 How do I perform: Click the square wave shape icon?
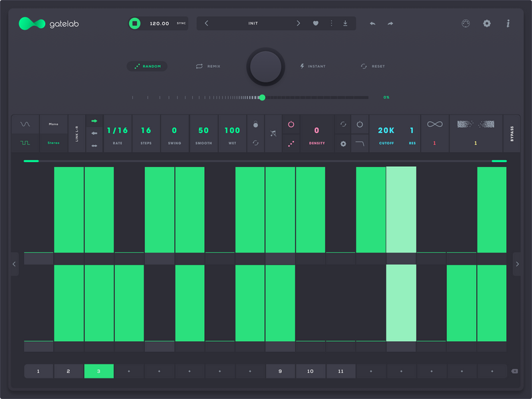coord(25,141)
